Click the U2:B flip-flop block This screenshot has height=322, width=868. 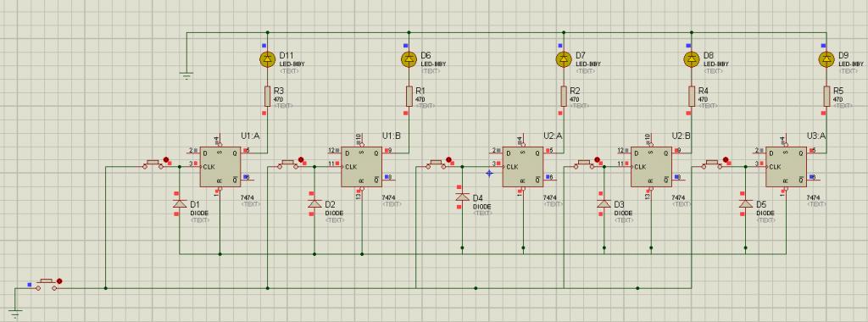pos(652,167)
